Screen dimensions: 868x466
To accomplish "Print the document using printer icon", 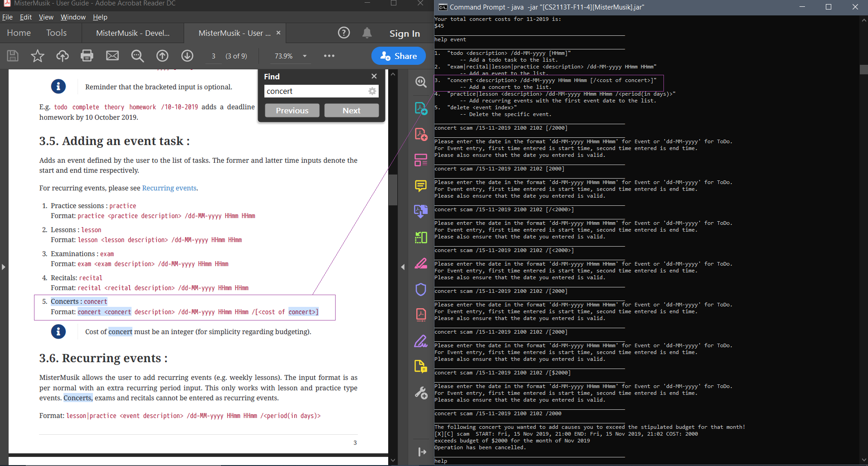I will [87, 56].
